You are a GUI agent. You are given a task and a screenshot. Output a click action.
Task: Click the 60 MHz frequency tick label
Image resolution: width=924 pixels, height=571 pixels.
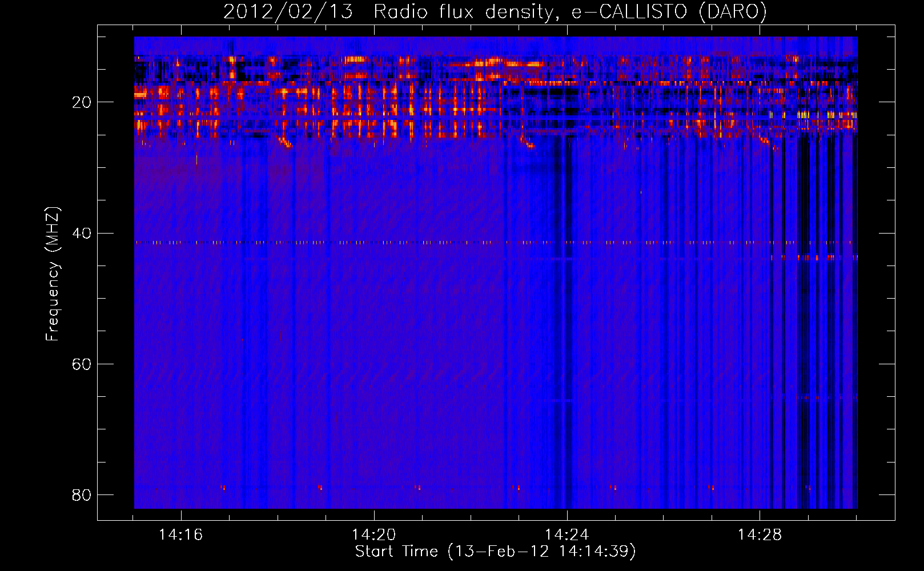coord(81,364)
